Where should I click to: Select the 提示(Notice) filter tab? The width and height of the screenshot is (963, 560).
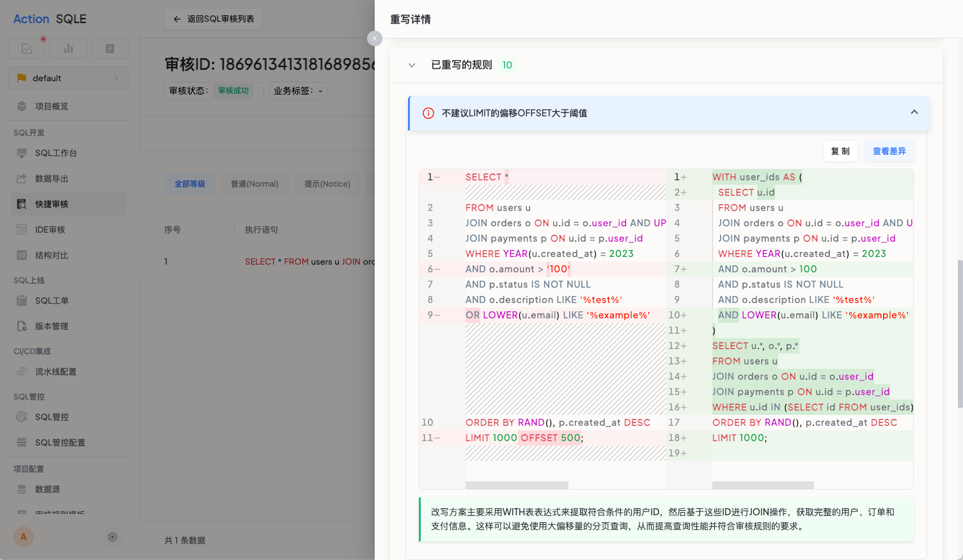327,184
